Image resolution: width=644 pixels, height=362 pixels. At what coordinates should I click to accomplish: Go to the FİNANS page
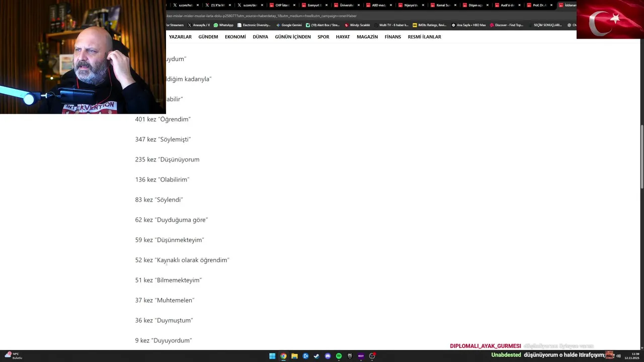[x=393, y=37]
